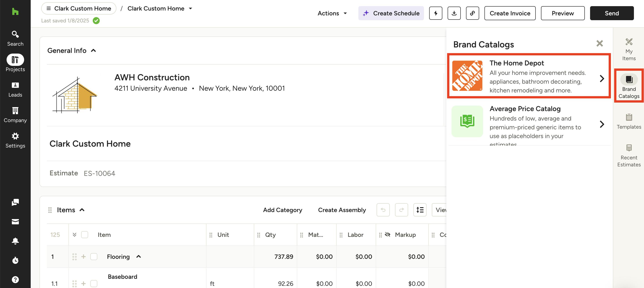Viewport: 644px width, 288px height.
Task: Add item with plus in Flooring row
Action: tap(84, 256)
